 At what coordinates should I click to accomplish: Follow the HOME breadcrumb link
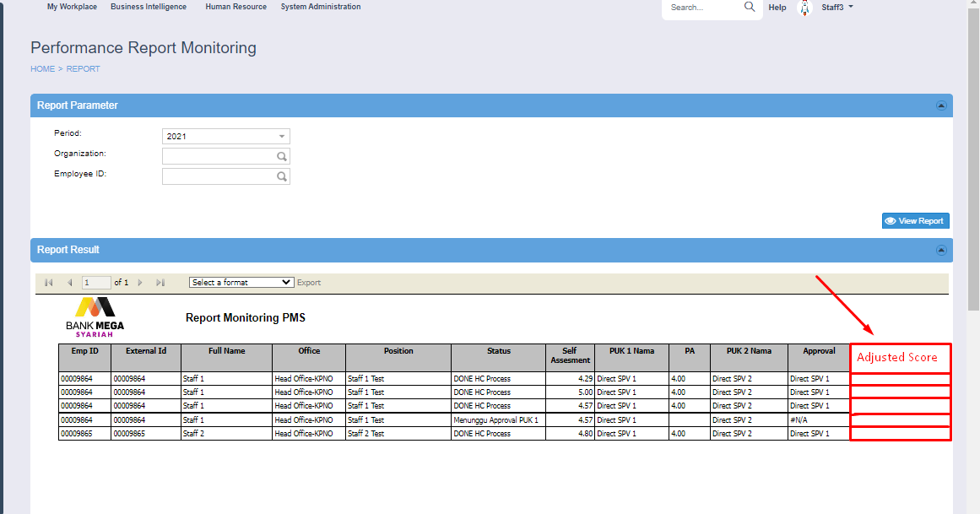pos(42,68)
